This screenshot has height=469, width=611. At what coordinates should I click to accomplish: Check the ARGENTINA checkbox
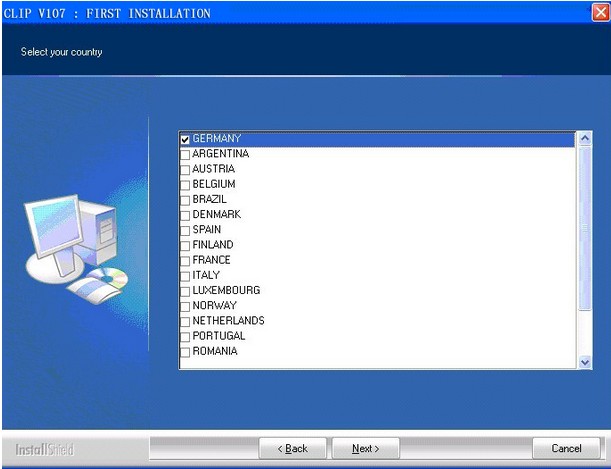coord(185,155)
